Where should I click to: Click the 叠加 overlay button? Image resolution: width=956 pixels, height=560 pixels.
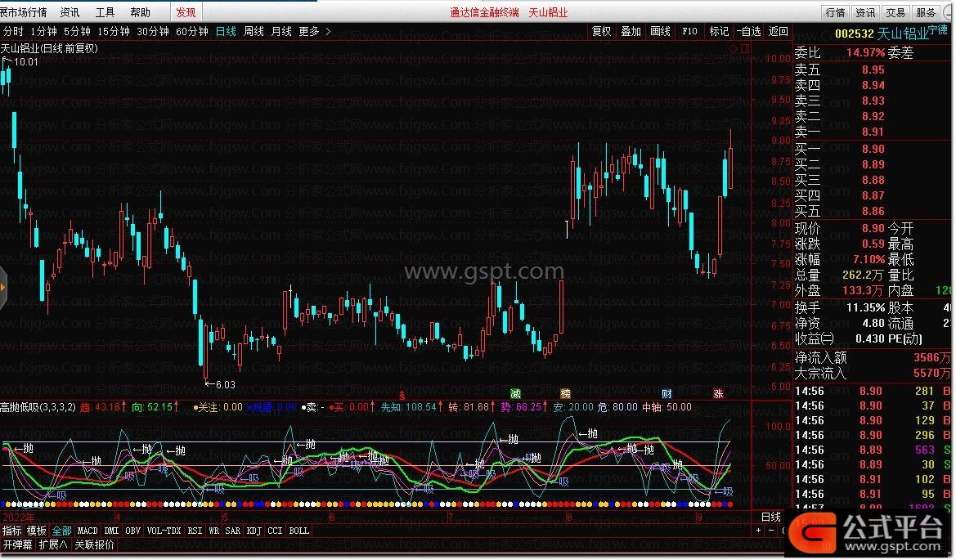tap(631, 31)
